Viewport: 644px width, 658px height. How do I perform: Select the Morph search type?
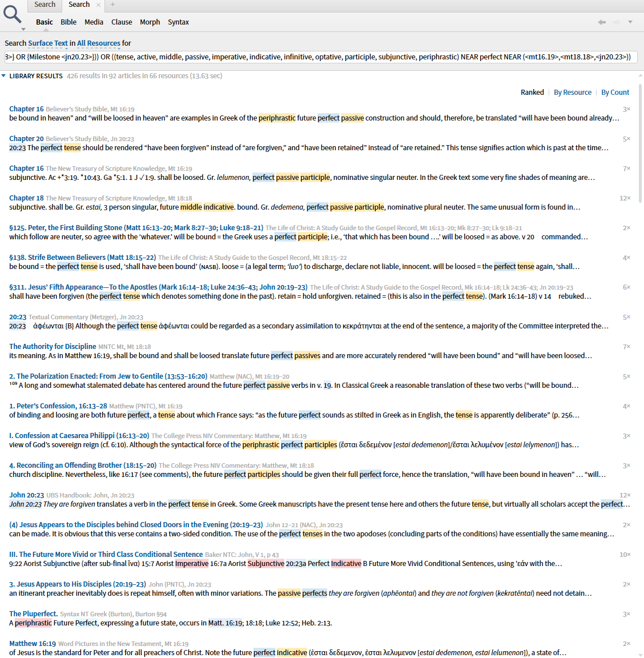tap(150, 22)
